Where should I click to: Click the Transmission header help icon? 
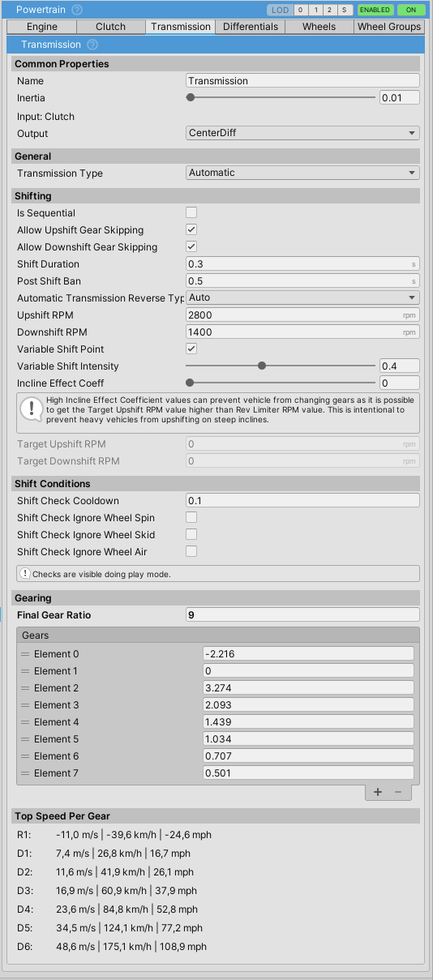pyautogui.click(x=92, y=45)
